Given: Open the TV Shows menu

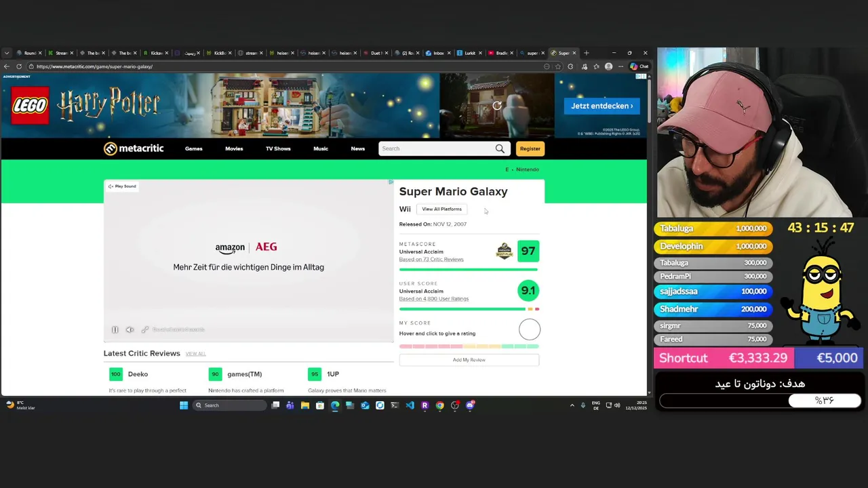Looking at the screenshot, I should 278,148.
